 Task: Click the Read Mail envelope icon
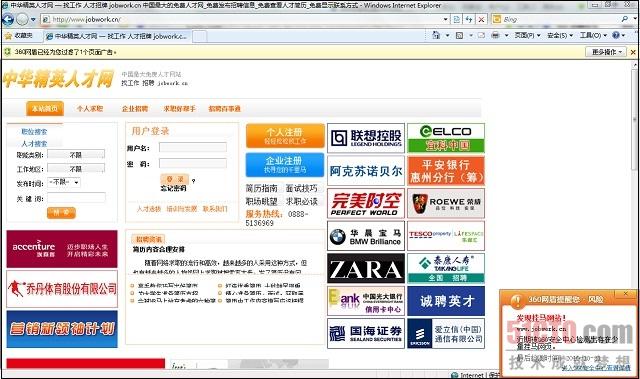pos(481,35)
